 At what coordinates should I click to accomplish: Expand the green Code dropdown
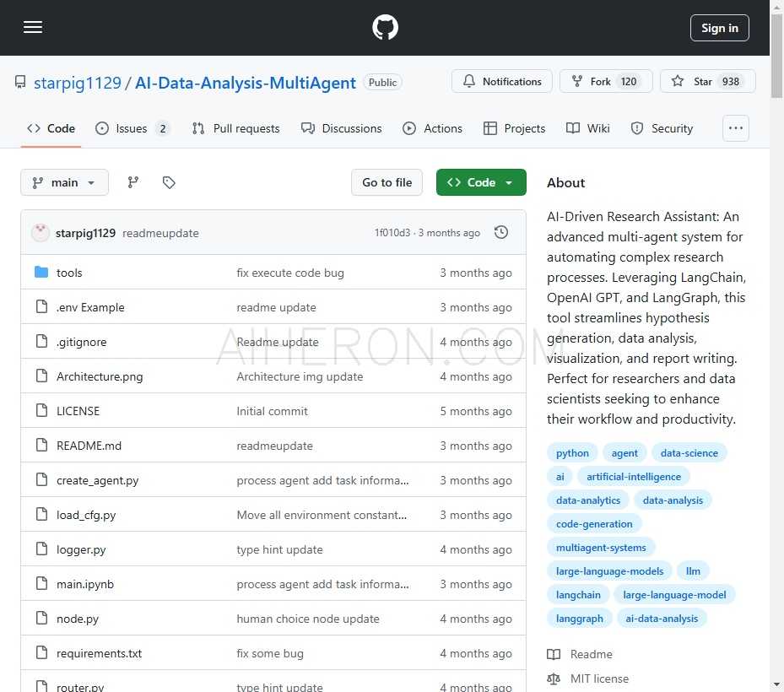pos(481,182)
